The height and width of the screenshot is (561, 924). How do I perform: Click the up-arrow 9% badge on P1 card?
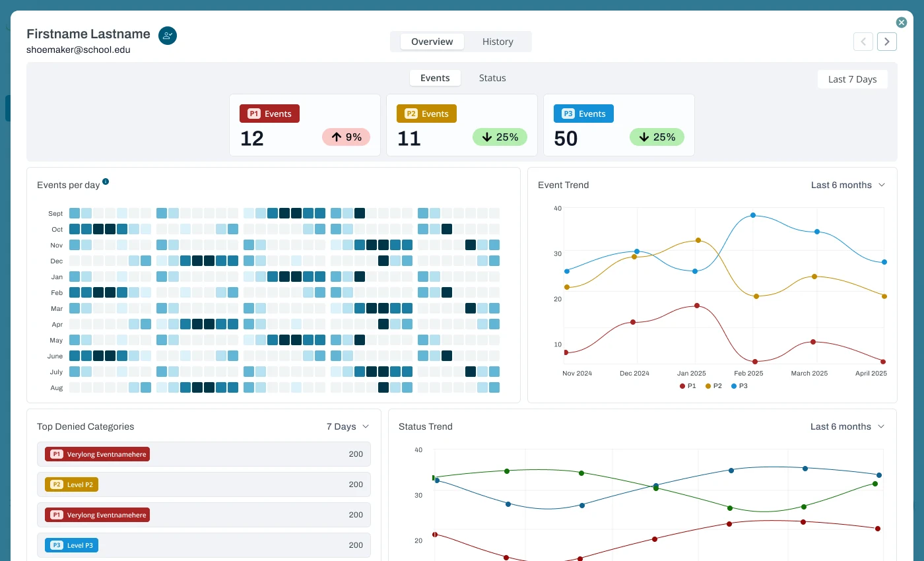click(346, 137)
